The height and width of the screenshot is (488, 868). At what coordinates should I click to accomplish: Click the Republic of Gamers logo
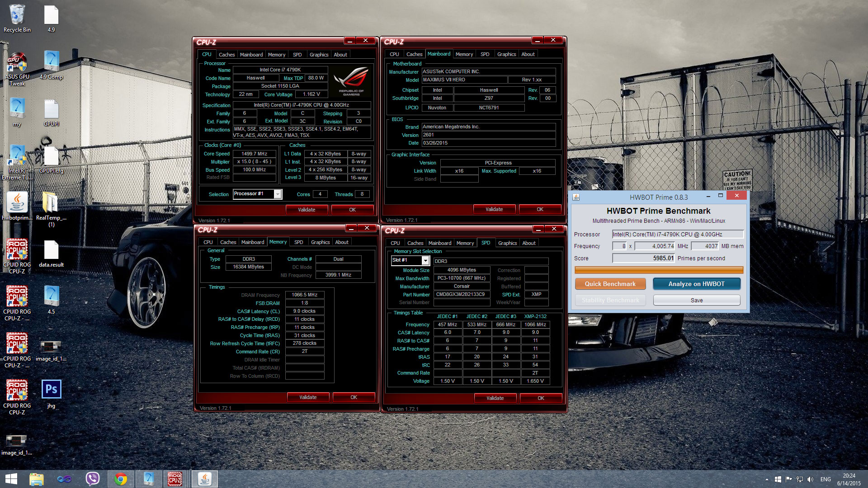click(x=351, y=81)
